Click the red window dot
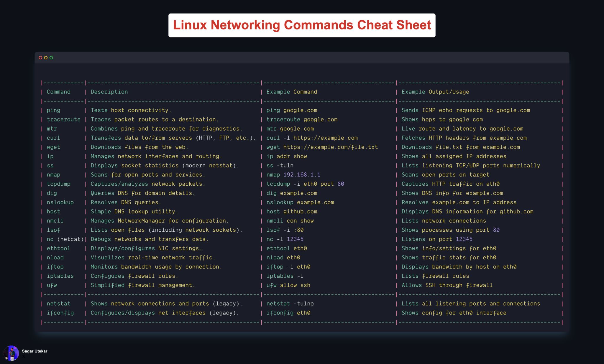604x364 pixels. point(40,58)
